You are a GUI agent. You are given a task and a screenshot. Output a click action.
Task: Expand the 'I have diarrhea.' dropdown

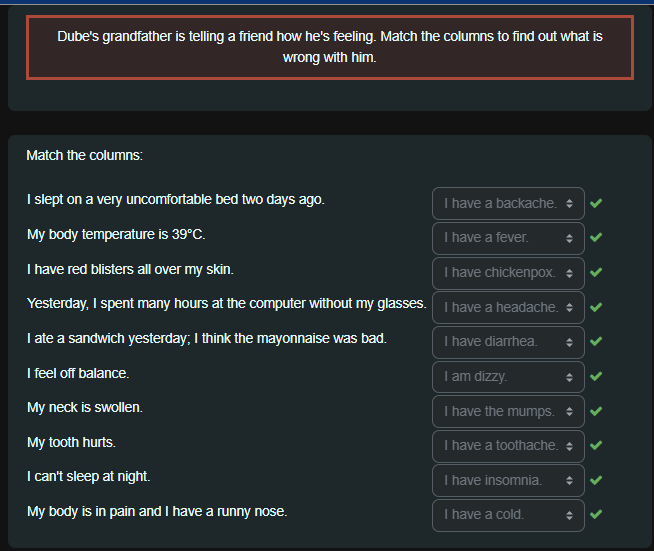[x=508, y=341]
